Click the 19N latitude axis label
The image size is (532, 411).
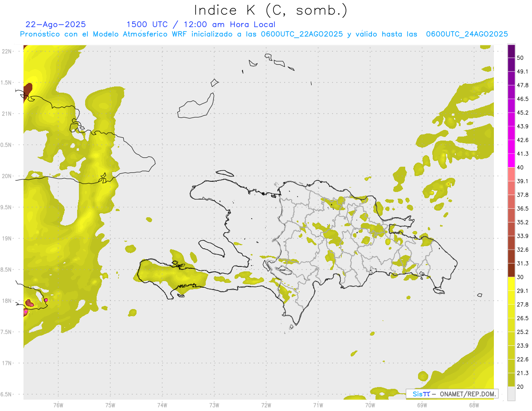point(8,239)
